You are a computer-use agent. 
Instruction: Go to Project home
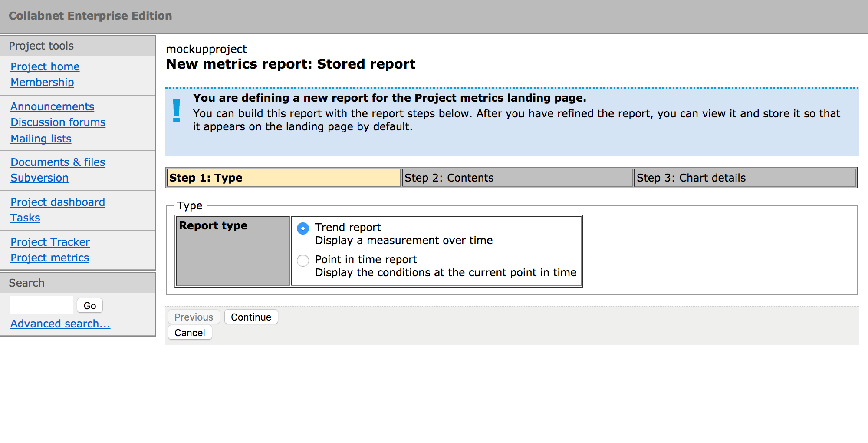pos(45,67)
